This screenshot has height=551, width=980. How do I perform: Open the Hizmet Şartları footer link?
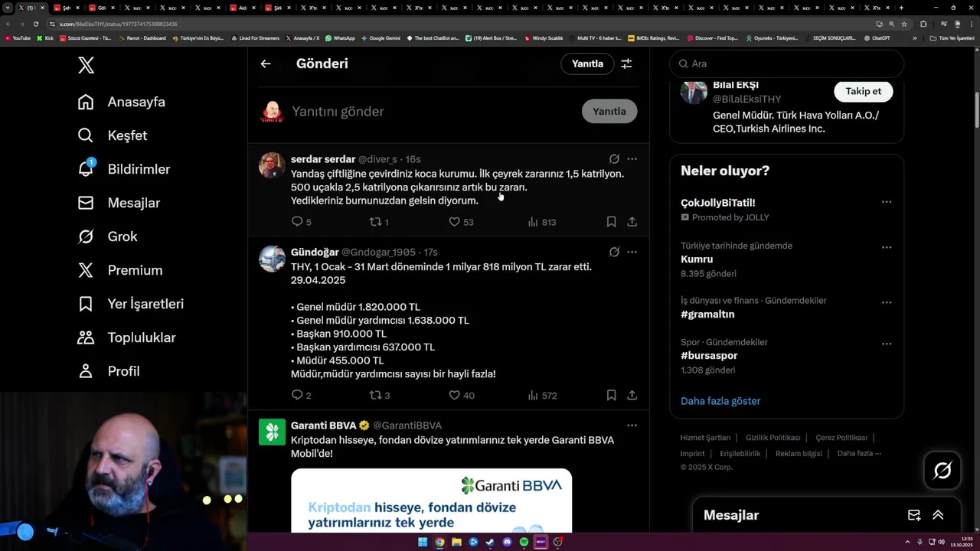(705, 438)
